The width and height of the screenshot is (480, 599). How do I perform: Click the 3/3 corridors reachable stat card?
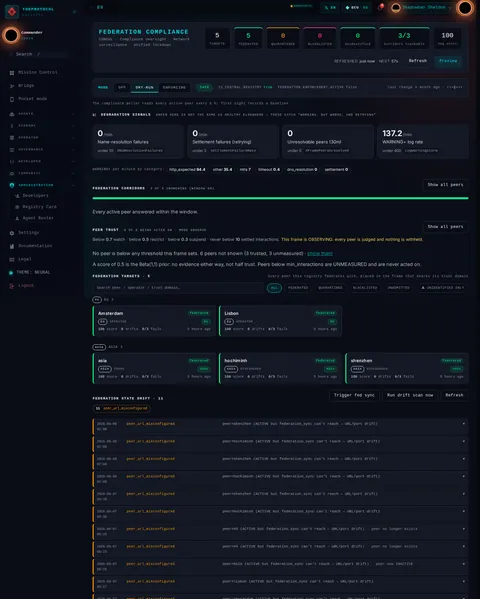pyautogui.click(x=404, y=38)
